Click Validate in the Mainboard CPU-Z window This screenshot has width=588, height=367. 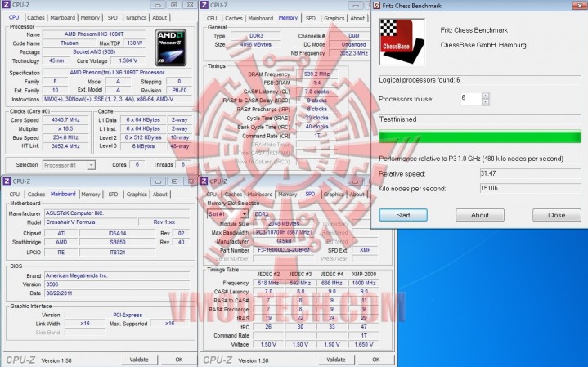tap(139, 360)
